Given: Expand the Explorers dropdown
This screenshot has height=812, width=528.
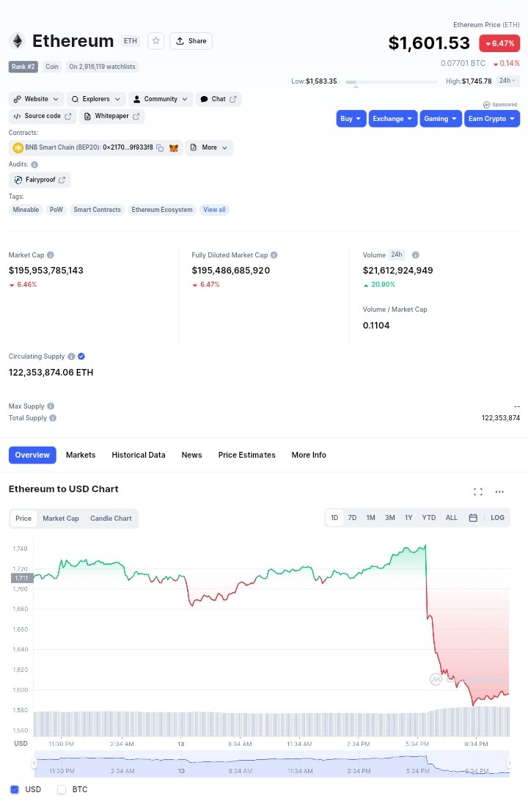Looking at the screenshot, I should 96,99.
